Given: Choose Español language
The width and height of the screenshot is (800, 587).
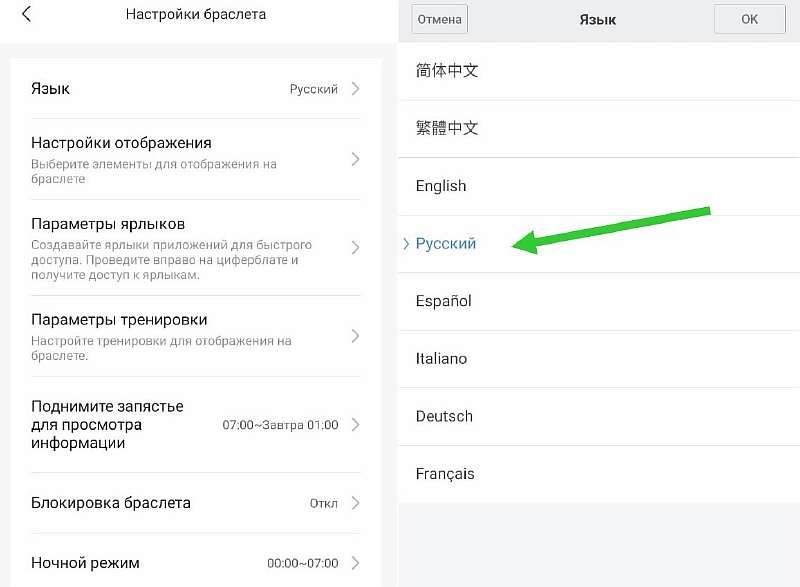Looking at the screenshot, I should [x=443, y=301].
